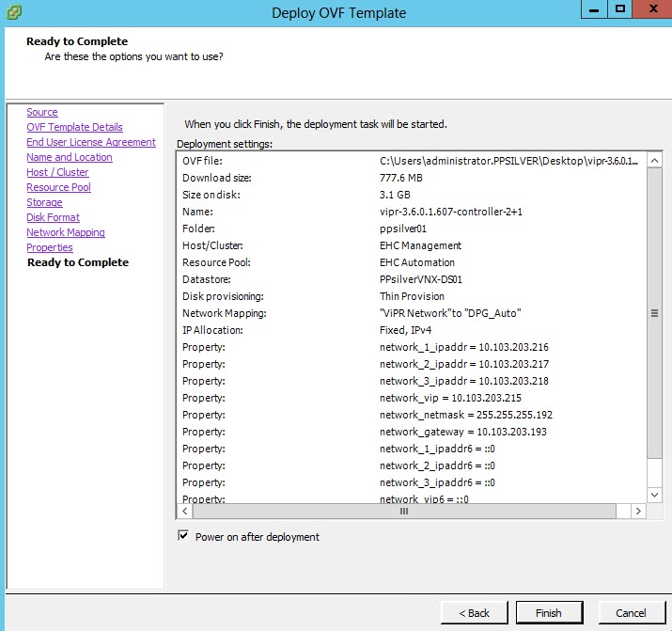Select the folder value ppsilver01
672x631 pixels.
[x=403, y=229]
